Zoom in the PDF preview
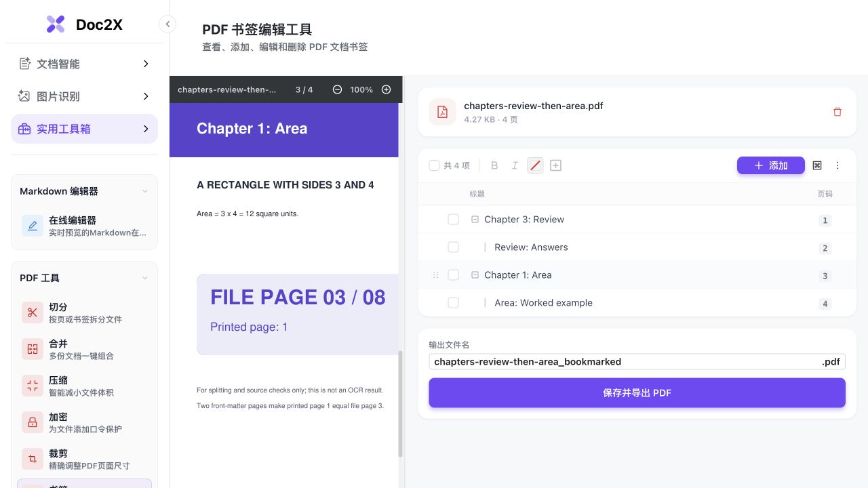 click(x=387, y=89)
